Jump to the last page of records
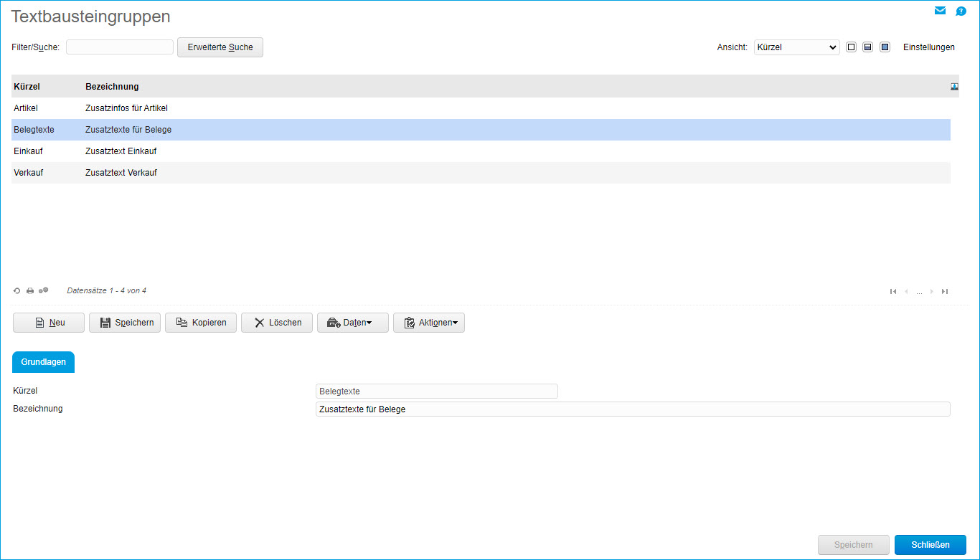980x560 pixels. [x=945, y=291]
